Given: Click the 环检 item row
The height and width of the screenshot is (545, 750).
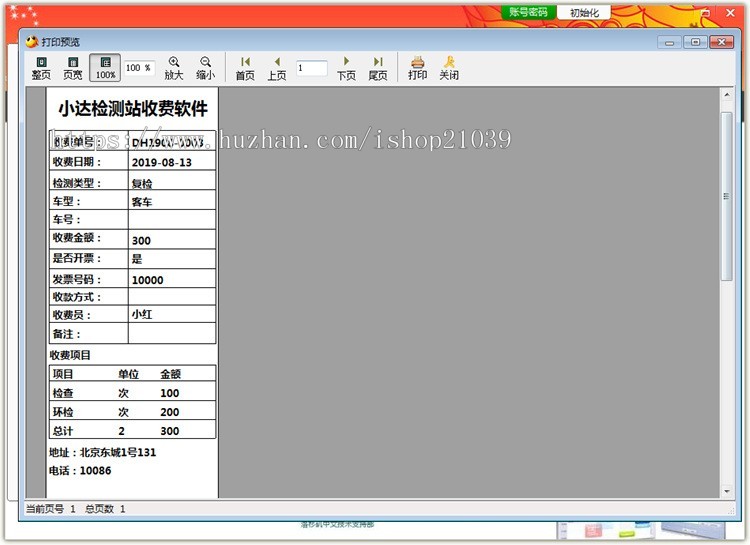Looking at the screenshot, I should click(x=132, y=412).
